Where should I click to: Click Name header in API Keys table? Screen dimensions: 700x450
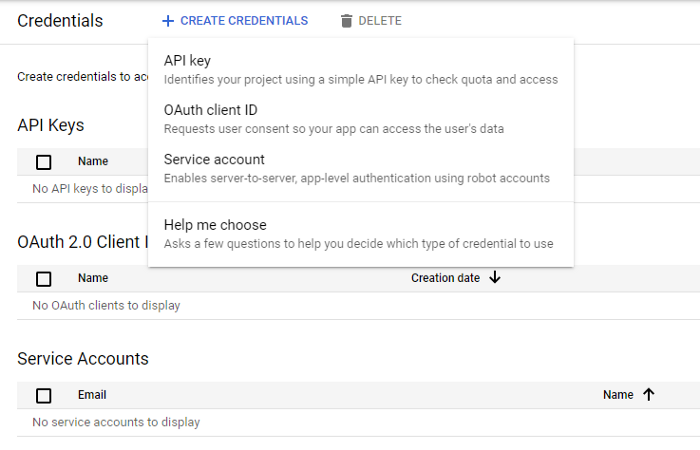click(93, 161)
